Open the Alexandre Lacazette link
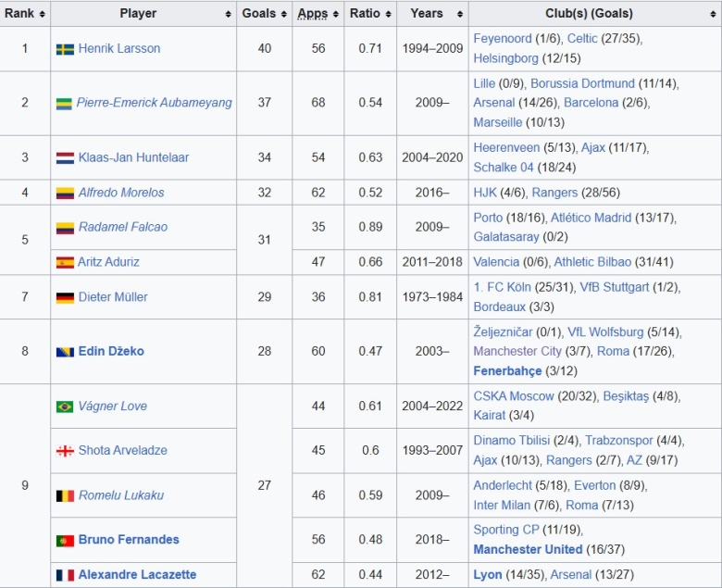The image size is (722, 588). tap(137, 575)
